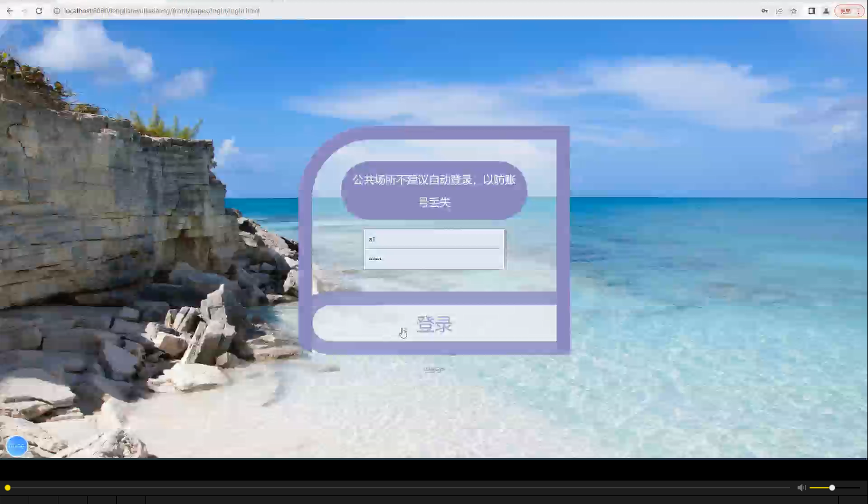
Task: Click the browser back navigation arrow
Action: click(x=9, y=10)
